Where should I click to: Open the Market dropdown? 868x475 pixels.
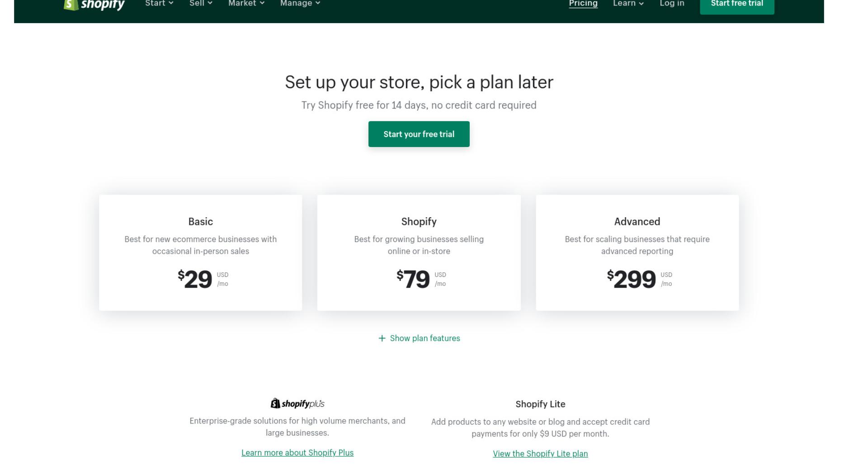point(246,4)
